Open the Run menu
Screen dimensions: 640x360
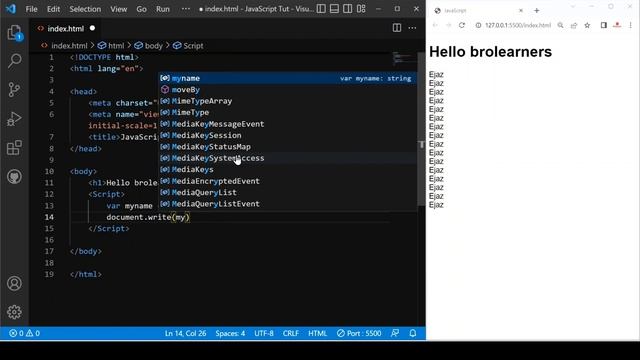[x=162, y=9]
